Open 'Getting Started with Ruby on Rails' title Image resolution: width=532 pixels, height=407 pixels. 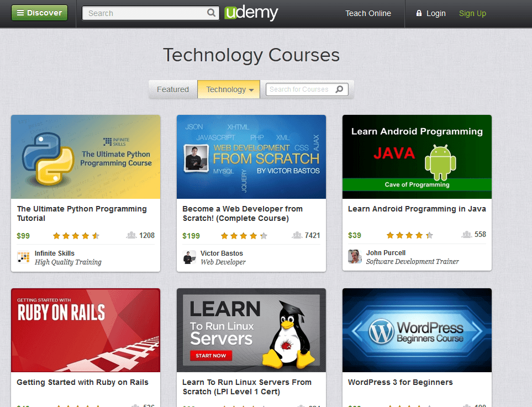(x=82, y=382)
